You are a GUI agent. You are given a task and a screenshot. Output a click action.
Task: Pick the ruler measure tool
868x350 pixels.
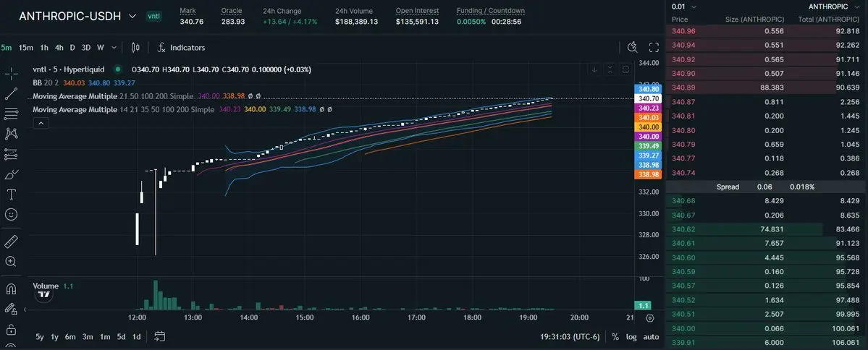point(11,242)
